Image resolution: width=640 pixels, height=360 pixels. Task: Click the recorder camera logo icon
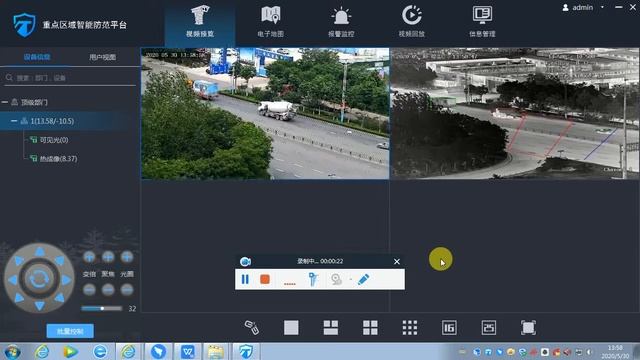[245, 262]
